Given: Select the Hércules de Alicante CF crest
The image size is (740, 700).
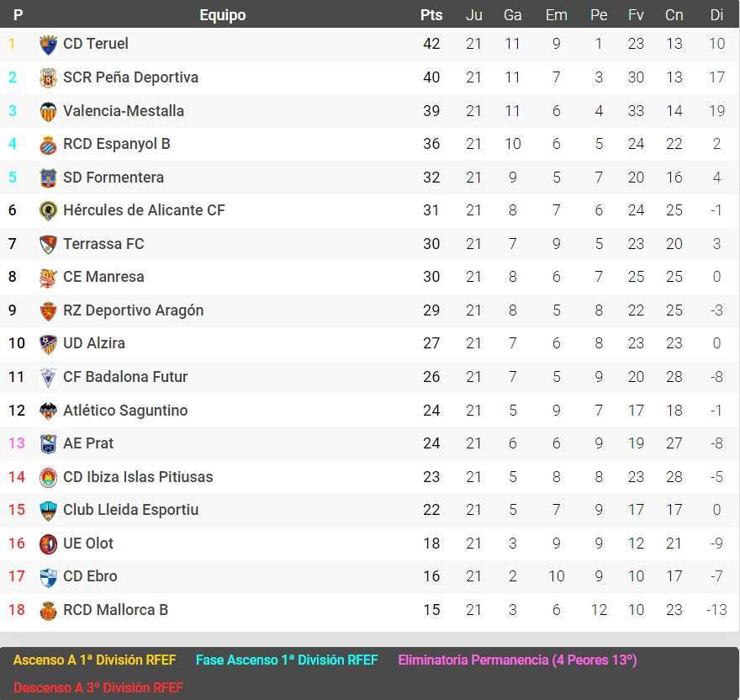Looking at the screenshot, I should point(48,210).
